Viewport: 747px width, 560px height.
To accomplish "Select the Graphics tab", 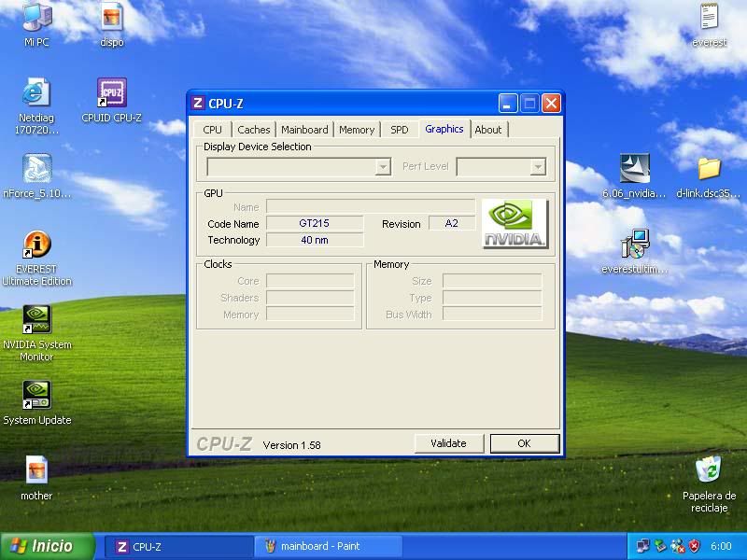I will click(x=444, y=129).
